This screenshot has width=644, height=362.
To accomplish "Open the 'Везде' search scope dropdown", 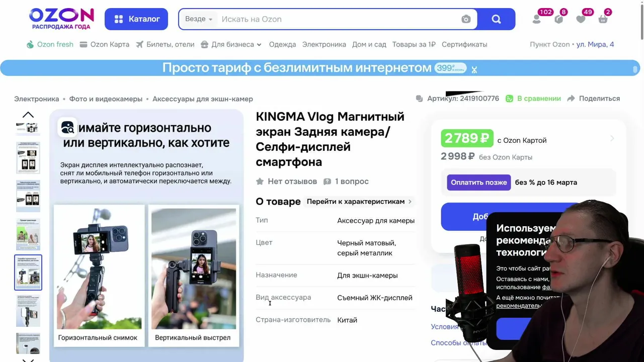I will (x=199, y=19).
